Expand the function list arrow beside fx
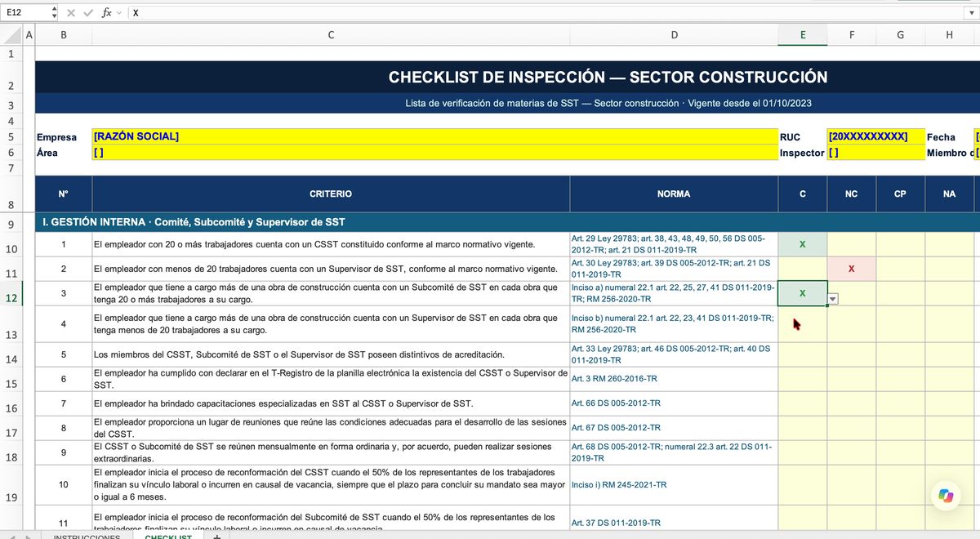980x539 pixels. [119, 13]
